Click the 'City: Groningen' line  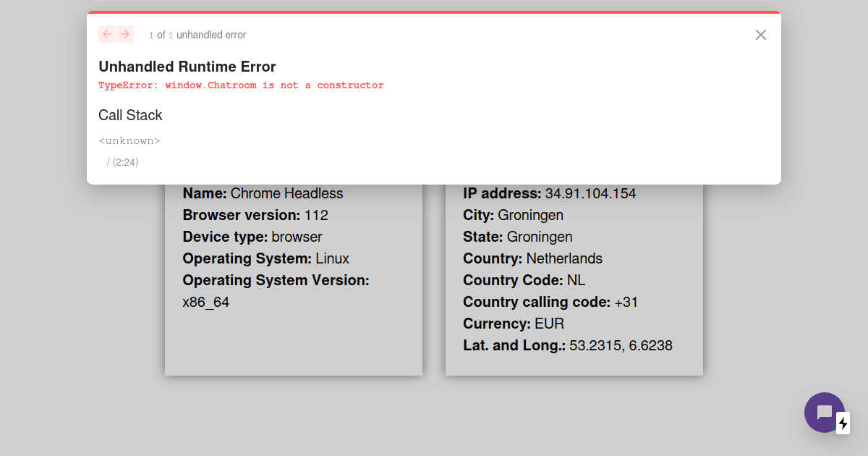click(x=514, y=215)
